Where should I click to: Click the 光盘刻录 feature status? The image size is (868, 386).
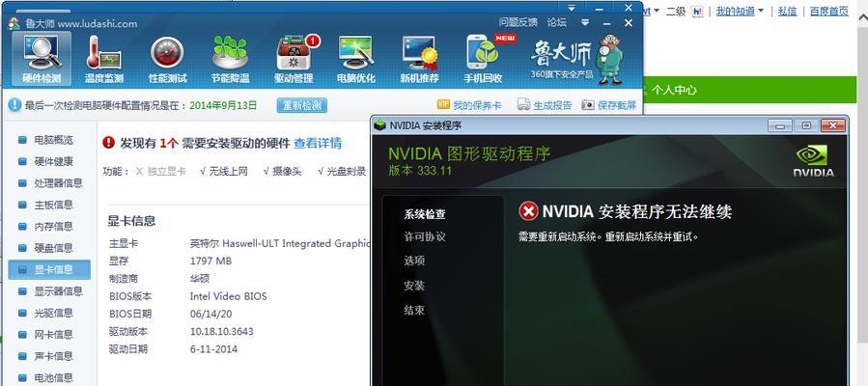coord(342,172)
